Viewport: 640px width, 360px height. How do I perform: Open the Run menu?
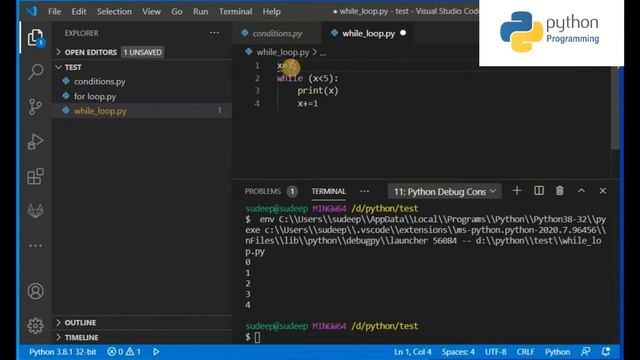pyautogui.click(x=200, y=11)
